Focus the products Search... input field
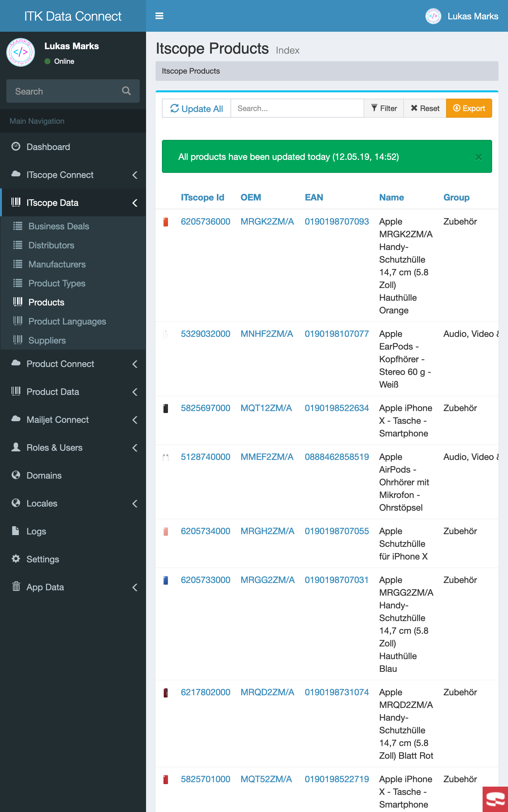Viewport: 508px width, 812px height. pyautogui.click(x=297, y=108)
